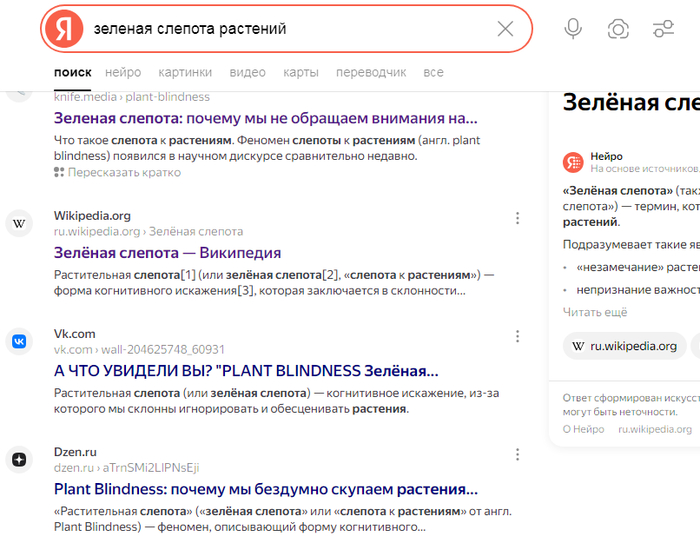
Task: Click 'Пересказать кратко' under knife.media result
Action: pyautogui.click(x=123, y=172)
